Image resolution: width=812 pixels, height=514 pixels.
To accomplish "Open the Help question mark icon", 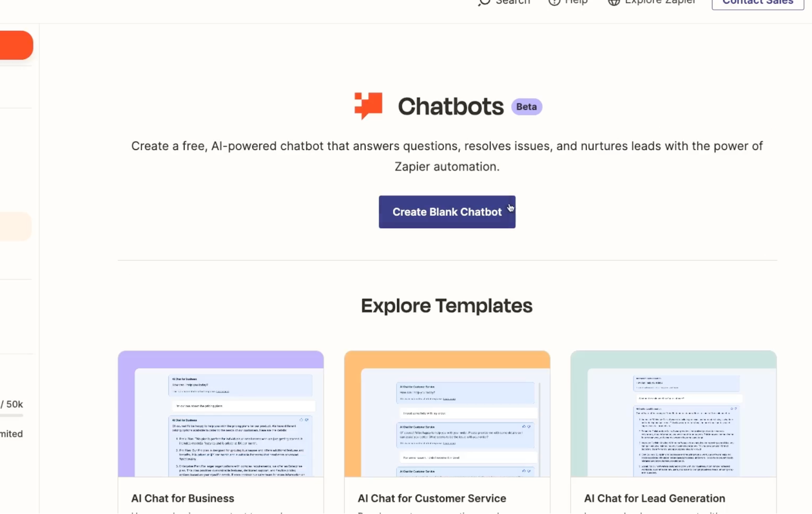I will [554, 3].
